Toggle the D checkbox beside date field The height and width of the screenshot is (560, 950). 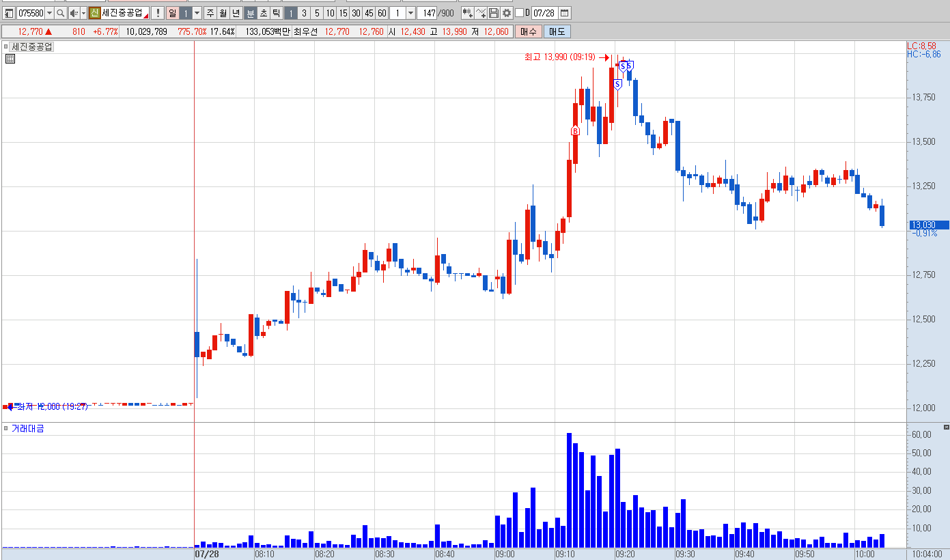(519, 13)
